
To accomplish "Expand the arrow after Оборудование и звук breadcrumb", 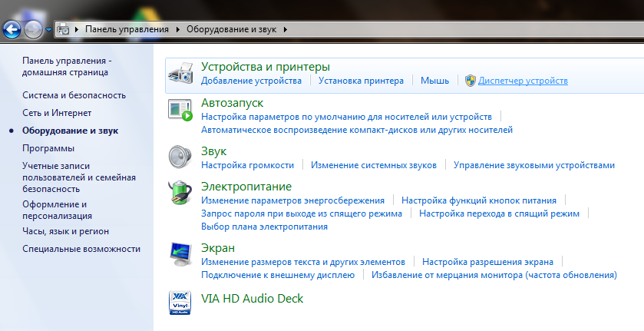I will pos(286,30).
